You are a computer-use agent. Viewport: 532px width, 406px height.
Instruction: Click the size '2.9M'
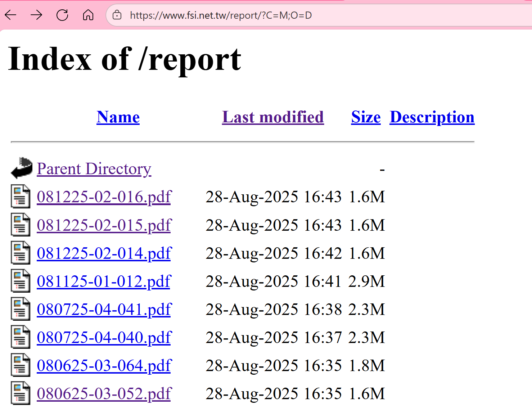(367, 281)
